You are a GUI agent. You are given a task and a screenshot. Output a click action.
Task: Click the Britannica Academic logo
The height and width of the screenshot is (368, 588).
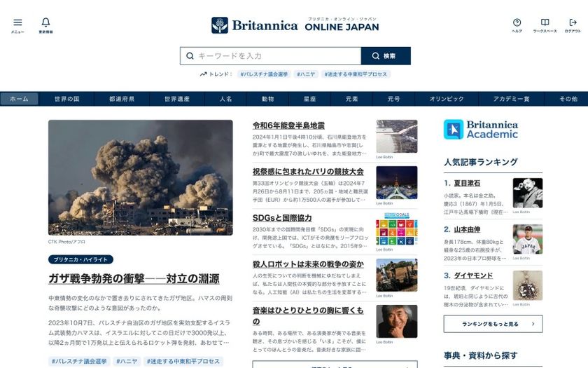tap(481, 130)
